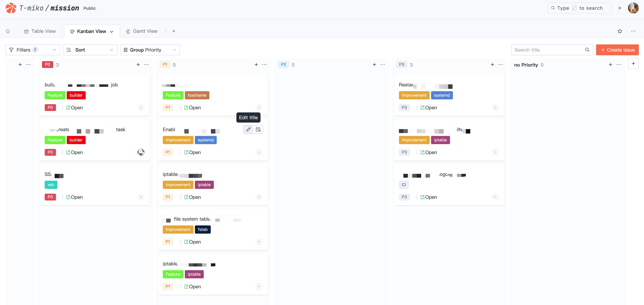Screen dimensions: 644x305
Task: Star this project with the star icon
Action: pyautogui.click(x=619, y=31)
